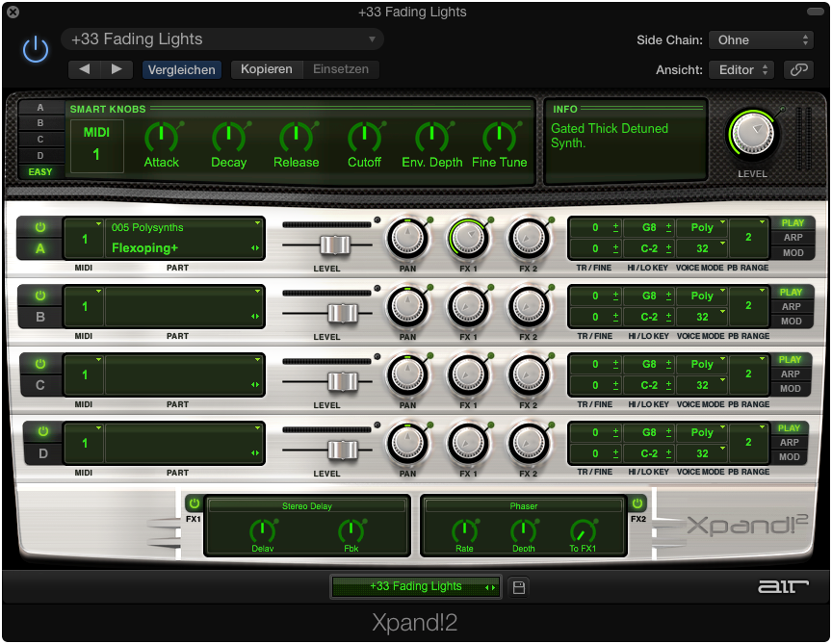Click the Stereo Delay Fbk knob
Screen dimensions: 832x644
[351, 530]
